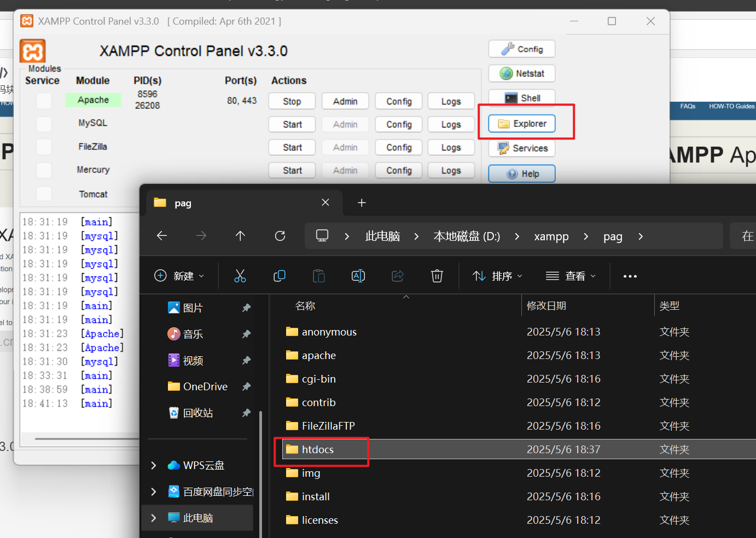Toggle the MySQL service checkbox
The width and height of the screenshot is (756, 538).
click(x=44, y=124)
